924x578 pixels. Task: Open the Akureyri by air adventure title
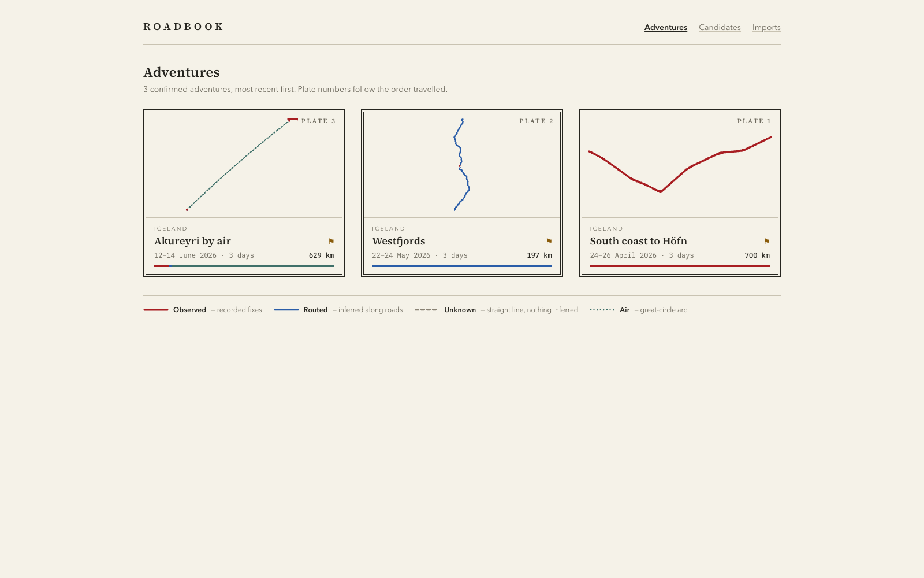[x=192, y=241]
